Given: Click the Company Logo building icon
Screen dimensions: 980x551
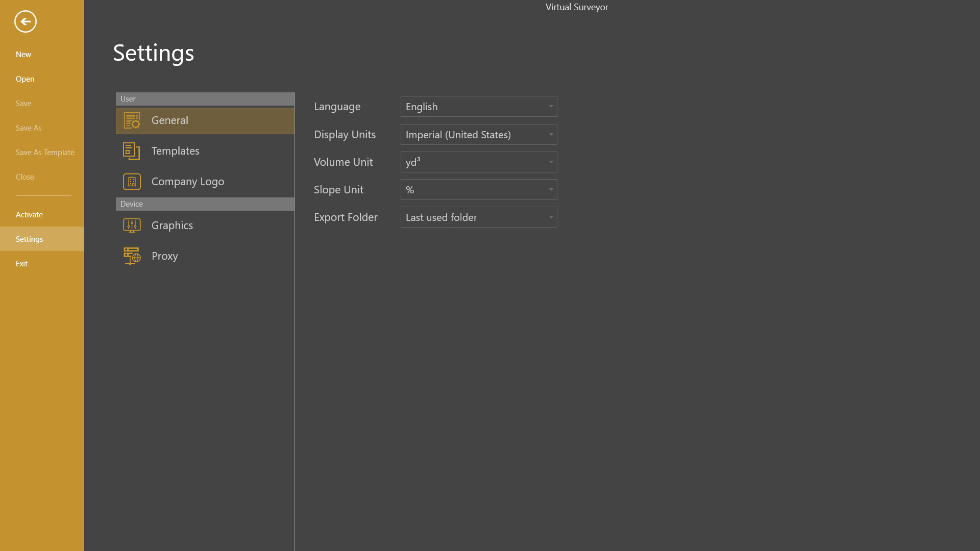Looking at the screenshot, I should pyautogui.click(x=132, y=182).
